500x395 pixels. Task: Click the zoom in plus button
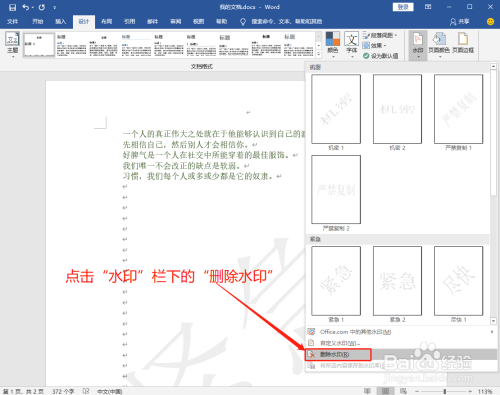(470, 391)
